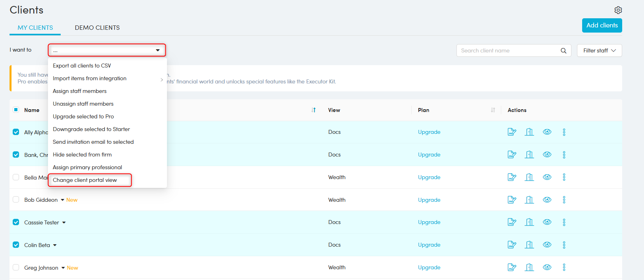Open the Filter staff dropdown
The height and width of the screenshot is (280, 644).
[599, 50]
